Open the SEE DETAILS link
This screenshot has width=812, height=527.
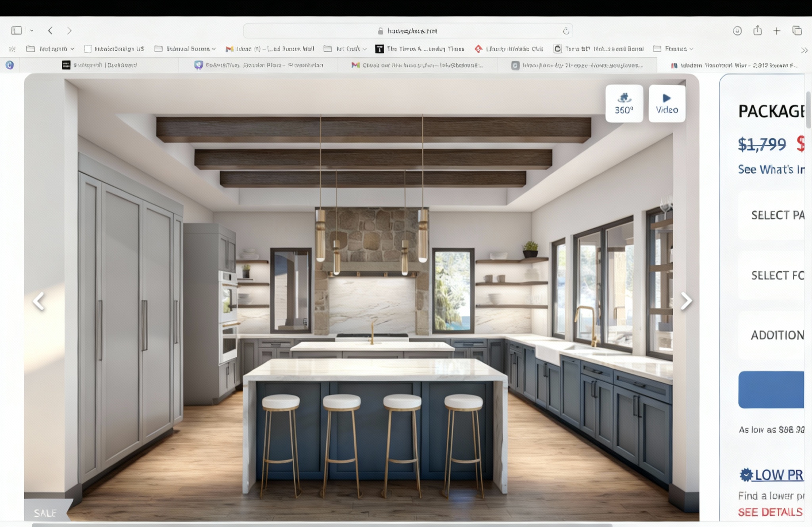(770, 512)
